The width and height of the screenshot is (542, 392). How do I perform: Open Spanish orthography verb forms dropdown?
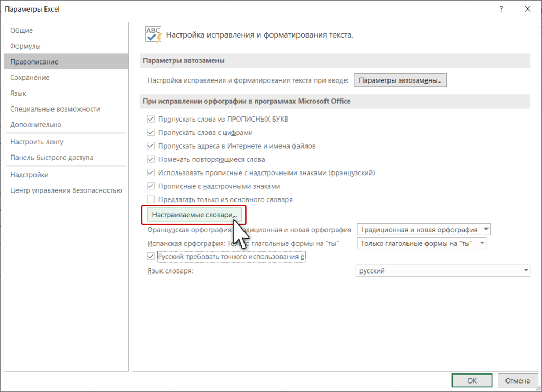tap(421, 243)
